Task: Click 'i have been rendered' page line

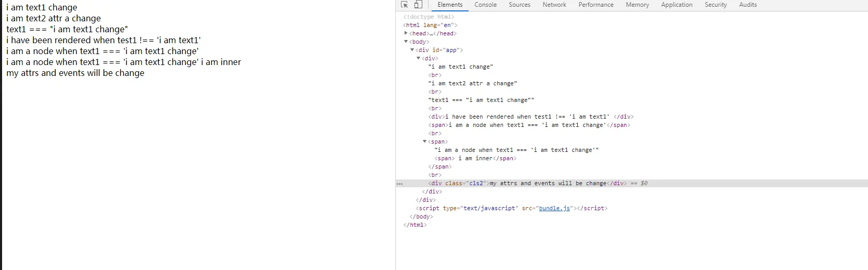Action: coord(103,40)
